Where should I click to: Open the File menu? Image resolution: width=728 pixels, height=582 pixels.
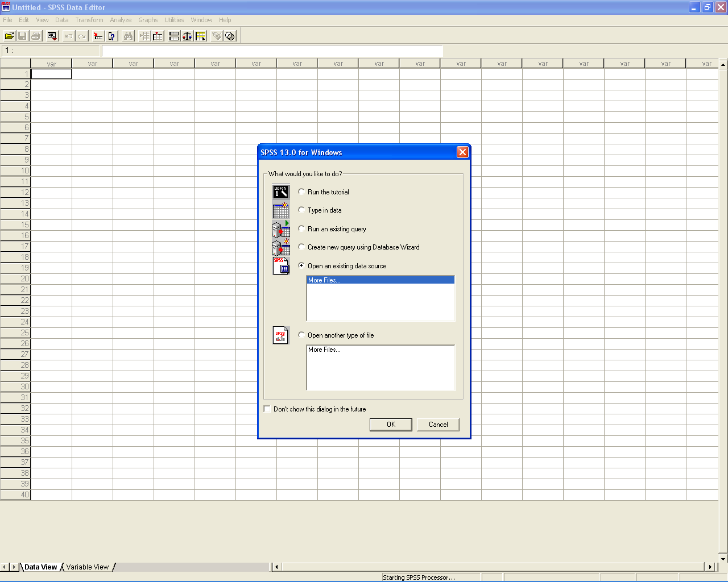click(7, 20)
